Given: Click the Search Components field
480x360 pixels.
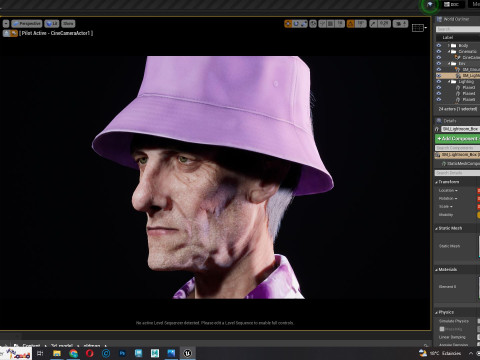Looking at the screenshot, I should pos(458,148).
